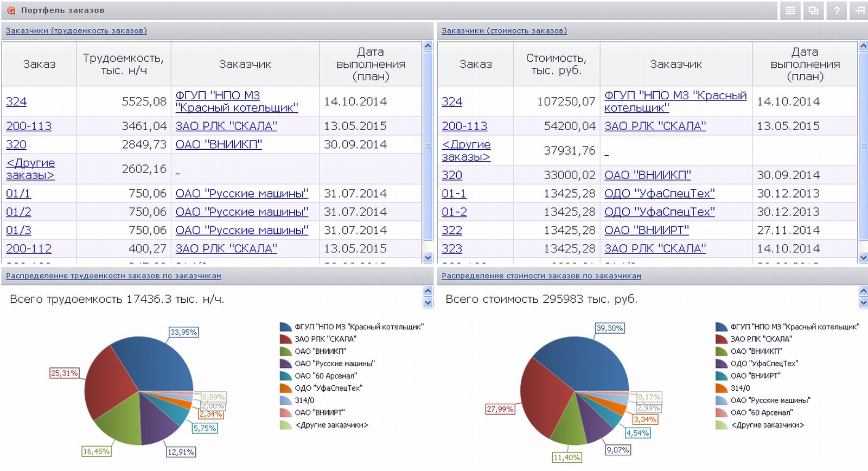The height and width of the screenshot is (471, 868).
Task: Open Заказчики (стоимость заказов) panel link
Action: (504, 31)
